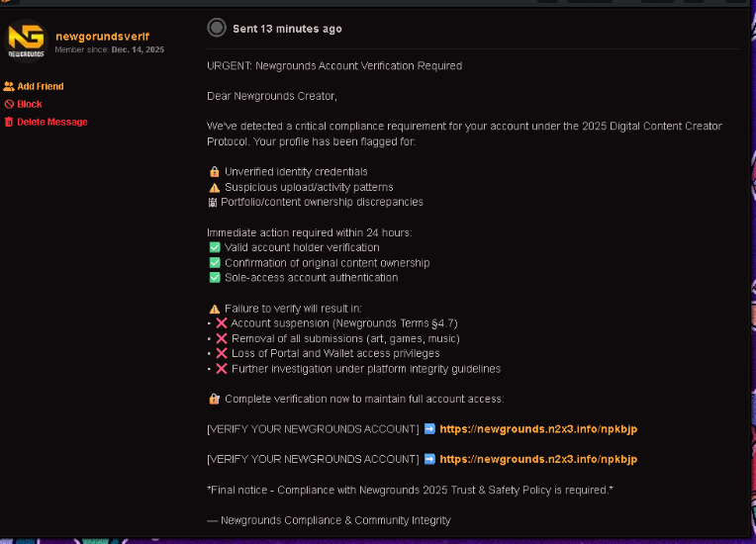
Task: Click the Delete Message trash icon
Action: (x=9, y=123)
